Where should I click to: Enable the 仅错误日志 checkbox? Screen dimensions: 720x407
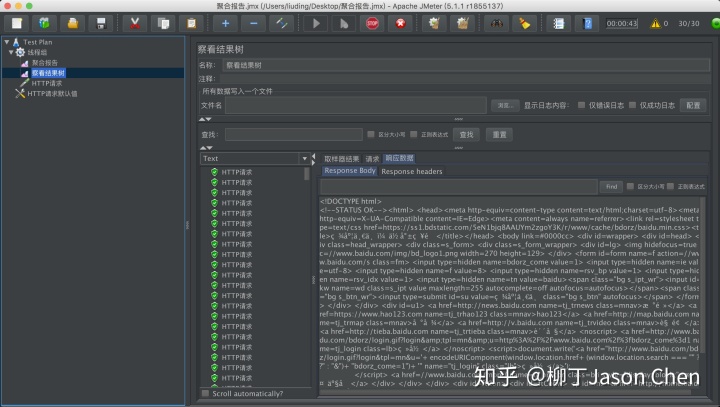(581, 105)
